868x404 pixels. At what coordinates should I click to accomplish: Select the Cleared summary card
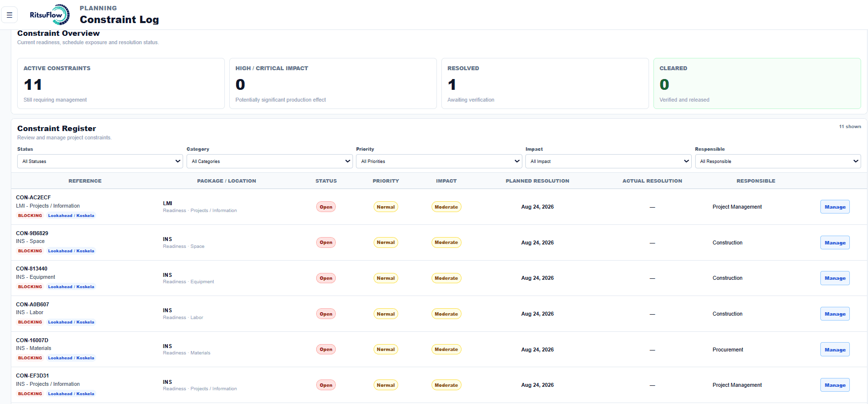click(757, 83)
